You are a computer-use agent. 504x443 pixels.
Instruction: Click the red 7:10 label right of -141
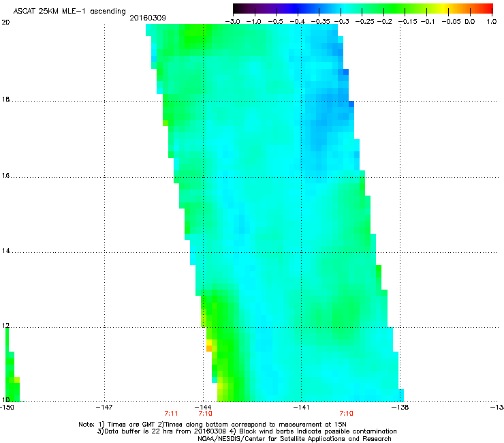coord(346,414)
